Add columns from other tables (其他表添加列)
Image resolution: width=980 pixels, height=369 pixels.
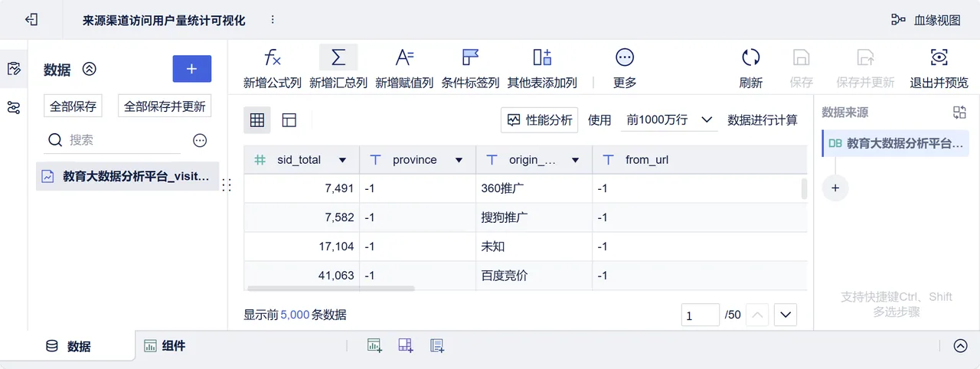click(x=542, y=67)
